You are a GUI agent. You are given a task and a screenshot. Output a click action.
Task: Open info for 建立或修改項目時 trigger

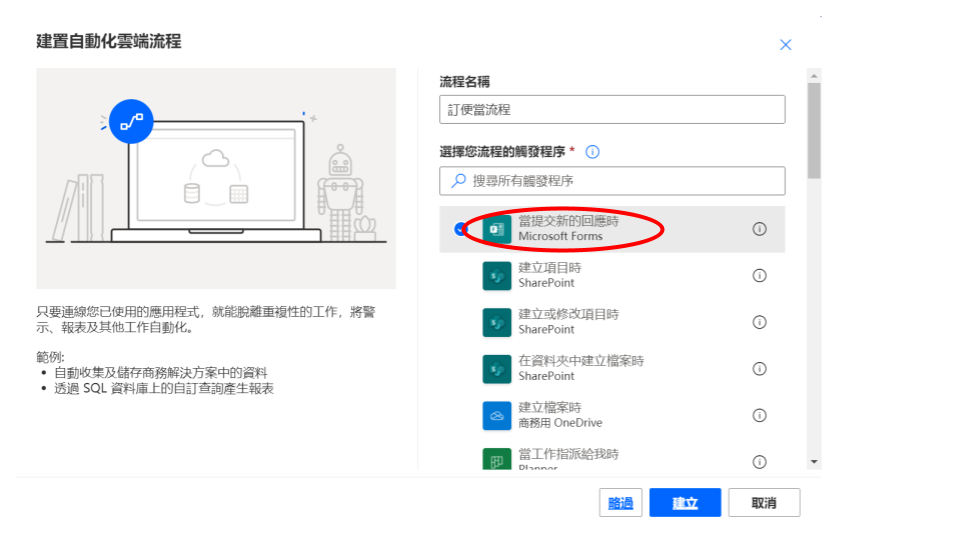coord(759,322)
